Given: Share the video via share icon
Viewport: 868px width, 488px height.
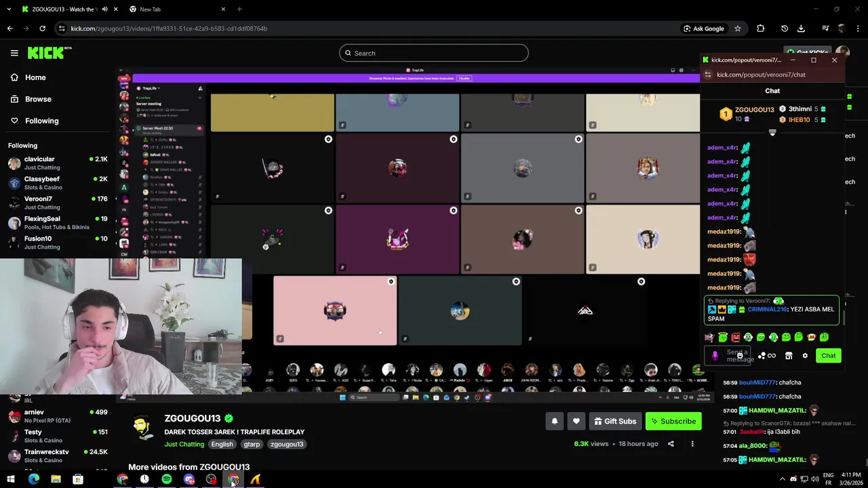Looking at the screenshot, I should [671, 444].
